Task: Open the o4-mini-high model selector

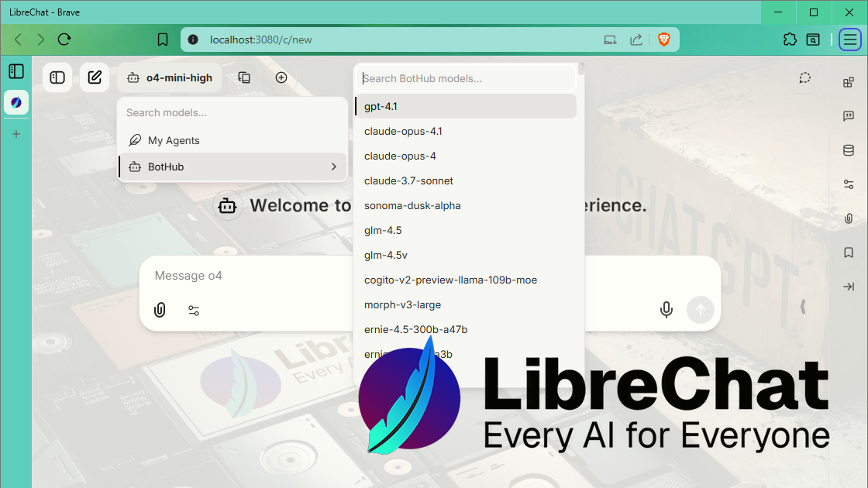Action: (x=170, y=77)
